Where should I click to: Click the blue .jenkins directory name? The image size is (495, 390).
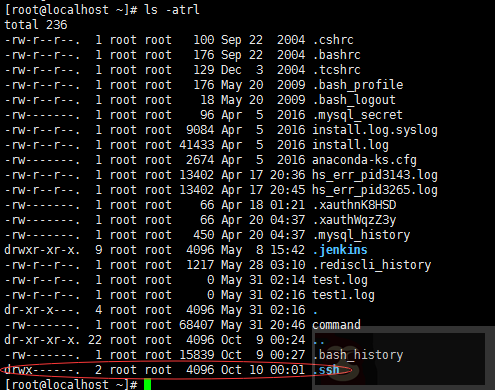(340, 250)
